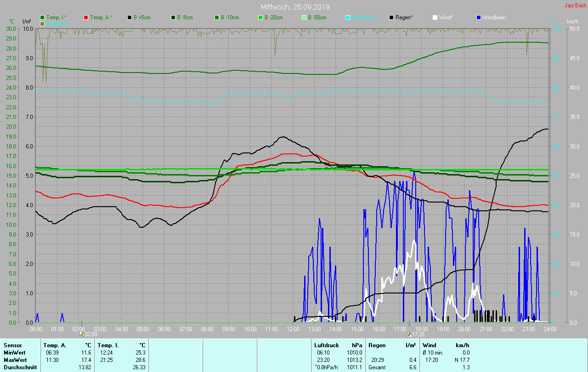Select the black Regen legend square
Image resolution: width=588 pixels, height=372 pixels.
click(391, 17)
